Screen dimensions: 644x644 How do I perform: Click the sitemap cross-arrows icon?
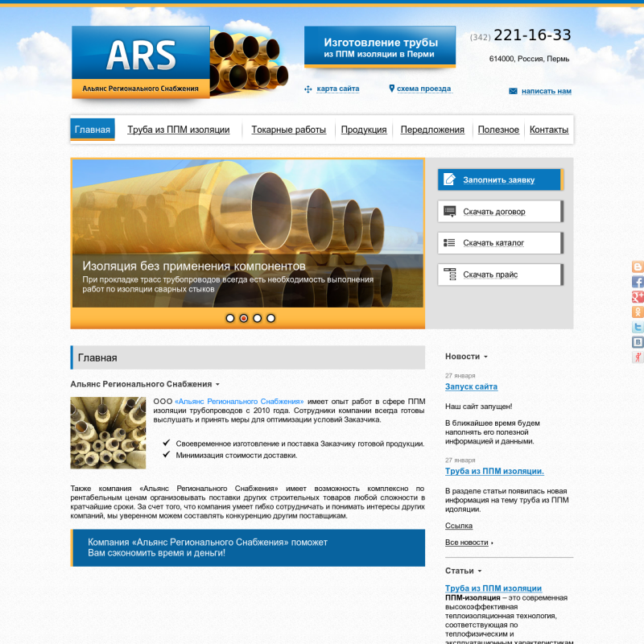pos(308,89)
